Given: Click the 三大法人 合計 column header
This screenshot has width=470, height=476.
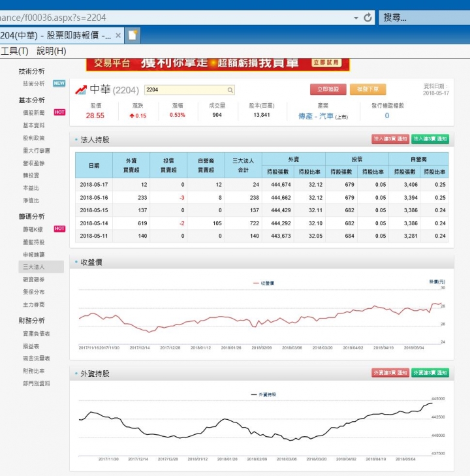Looking at the screenshot, I should click(x=243, y=165).
